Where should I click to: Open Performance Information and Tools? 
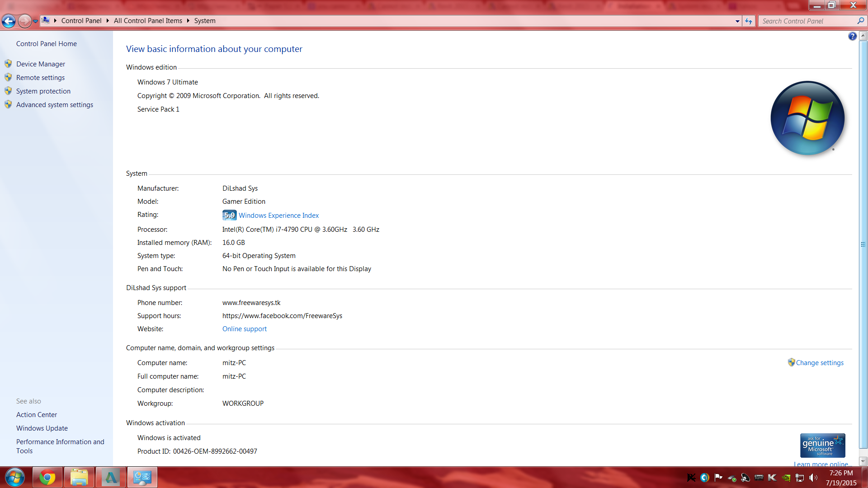click(x=60, y=446)
